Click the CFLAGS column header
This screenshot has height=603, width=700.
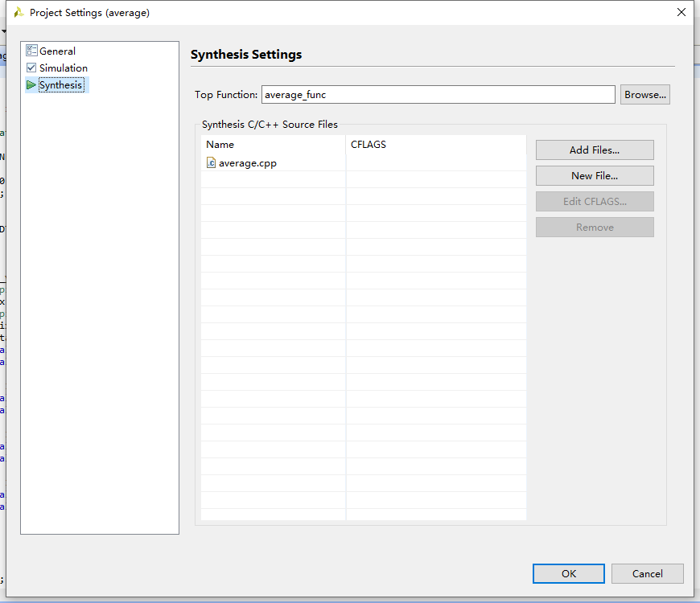[436, 145]
